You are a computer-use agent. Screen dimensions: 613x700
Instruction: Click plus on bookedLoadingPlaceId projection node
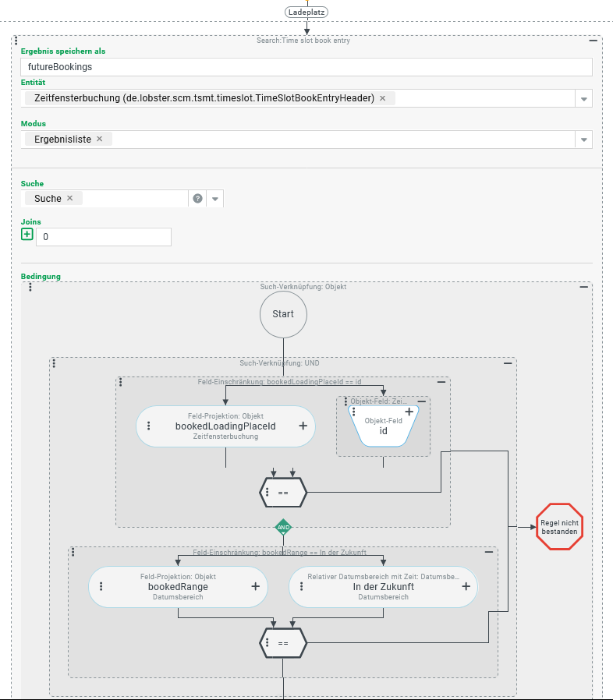(x=303, y=426)
